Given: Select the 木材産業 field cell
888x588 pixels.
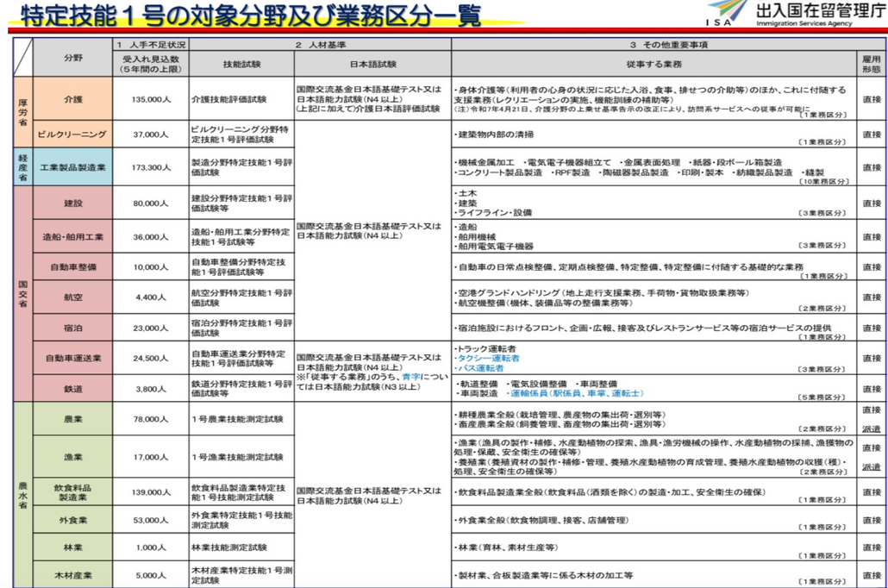Looking at the screenshot, I should tap(73, 575).
